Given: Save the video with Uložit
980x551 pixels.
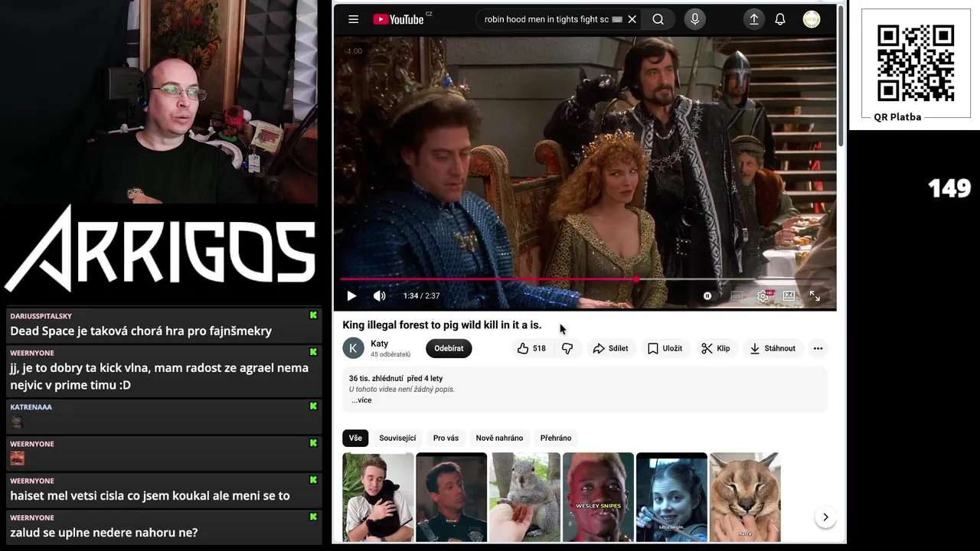Looking at the screenshot, I should coord(665,348).
